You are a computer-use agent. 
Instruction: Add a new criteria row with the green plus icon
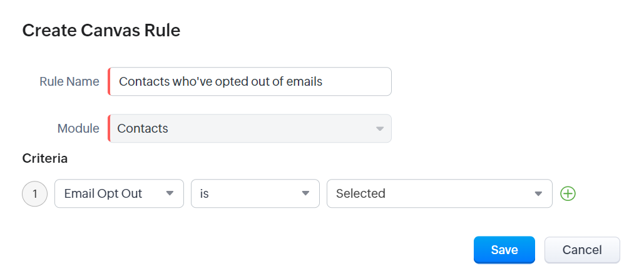point(568,194)
